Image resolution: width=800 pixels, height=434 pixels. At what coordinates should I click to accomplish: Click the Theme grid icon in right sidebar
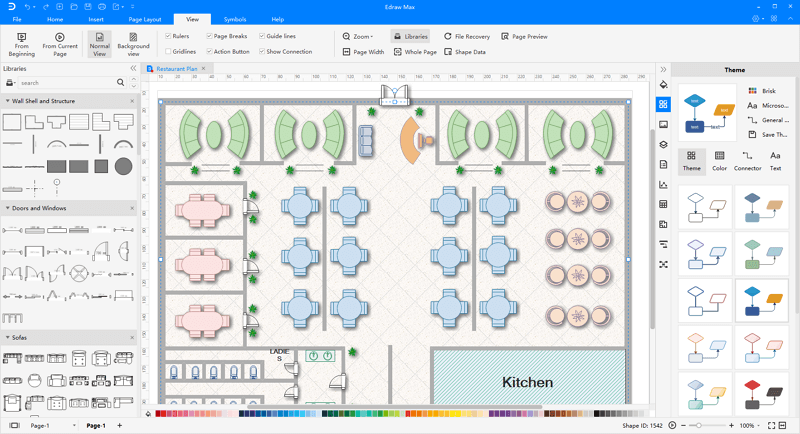click(663, 104)
